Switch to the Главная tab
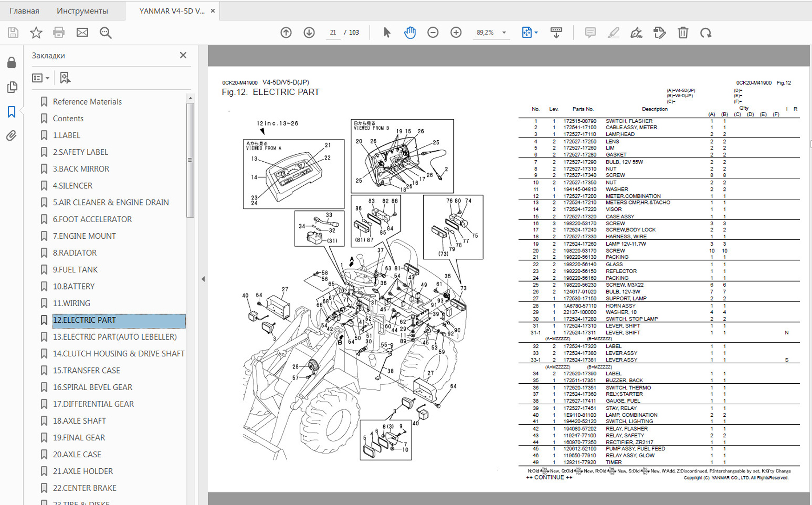This screenshot has height=505, width=812. (24, 11)
